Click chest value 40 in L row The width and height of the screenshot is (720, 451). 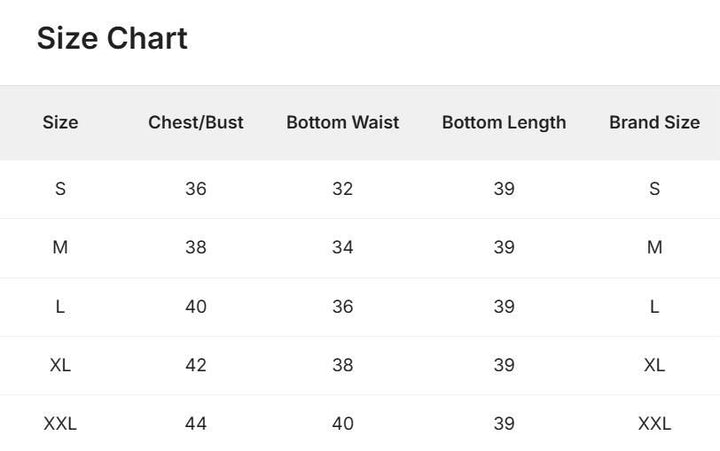tap(196, 306)
